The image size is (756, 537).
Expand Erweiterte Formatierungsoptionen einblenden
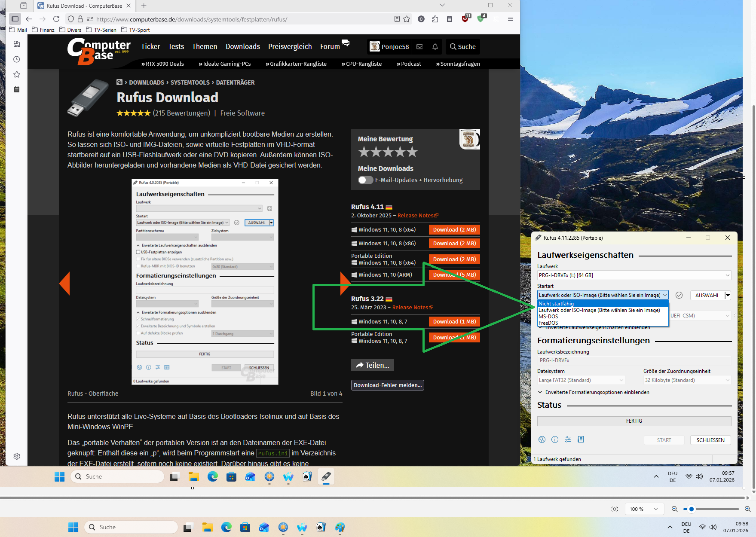click(x=594, y=392)
